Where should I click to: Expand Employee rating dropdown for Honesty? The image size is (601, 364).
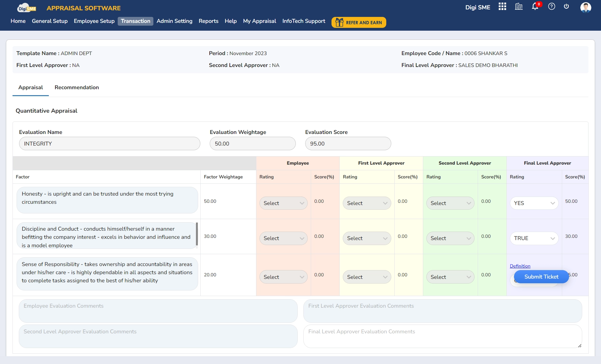(283, 203)
